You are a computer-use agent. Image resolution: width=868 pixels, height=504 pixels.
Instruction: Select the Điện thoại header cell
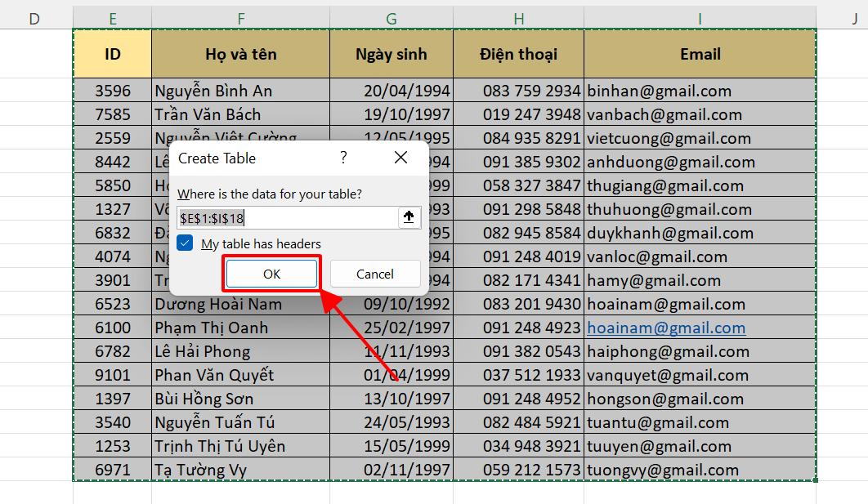pos(518,53)
